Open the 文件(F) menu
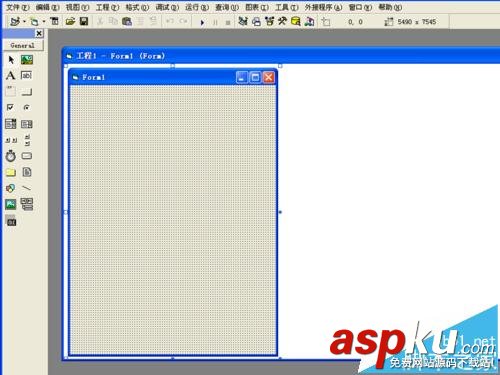500x375 pixels. [18, 7]
